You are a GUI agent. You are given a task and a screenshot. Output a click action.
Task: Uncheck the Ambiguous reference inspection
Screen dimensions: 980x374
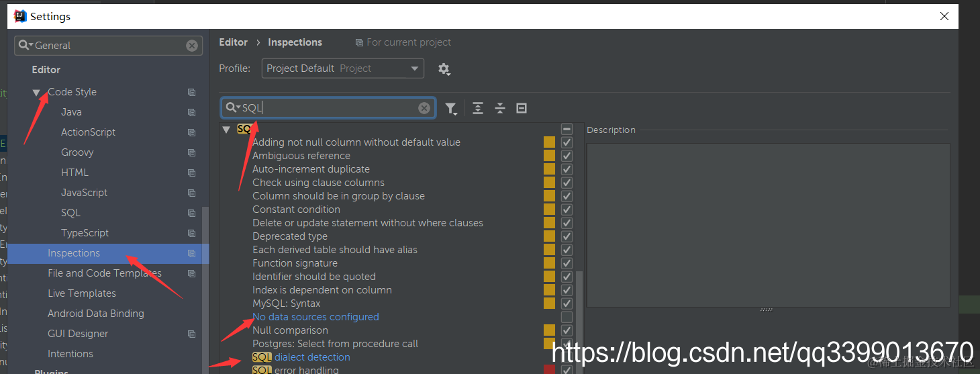point(567,156)
